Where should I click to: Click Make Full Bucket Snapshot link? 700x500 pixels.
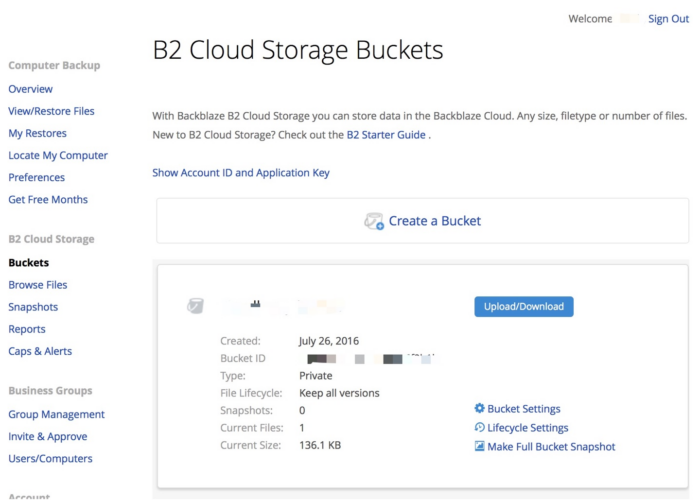[551, 447]
